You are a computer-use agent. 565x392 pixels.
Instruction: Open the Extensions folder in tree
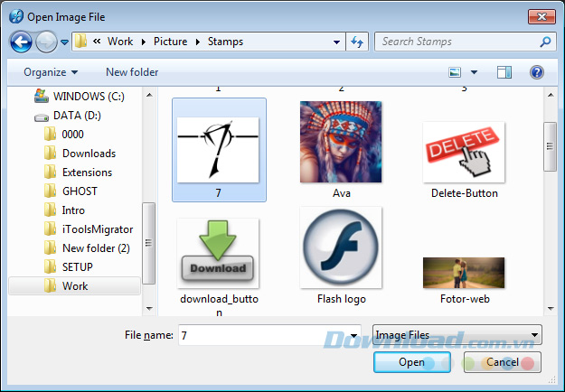[x=78, y=173]
